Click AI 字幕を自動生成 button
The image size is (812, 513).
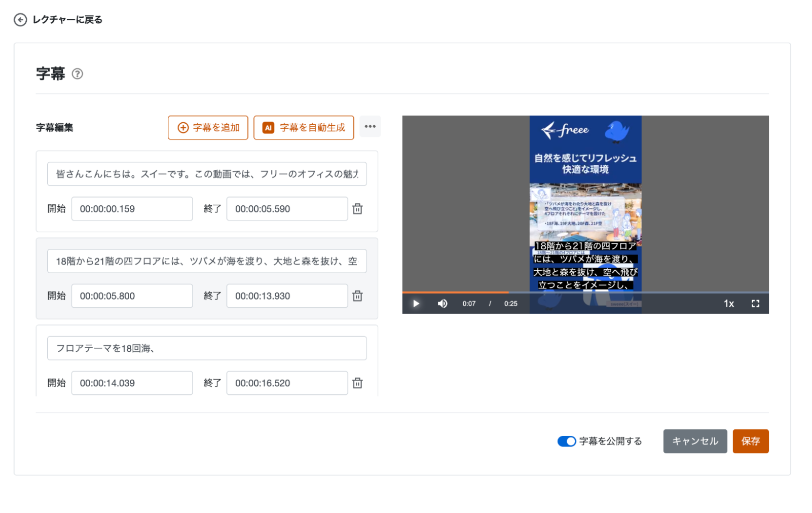[x=304, y=128]
